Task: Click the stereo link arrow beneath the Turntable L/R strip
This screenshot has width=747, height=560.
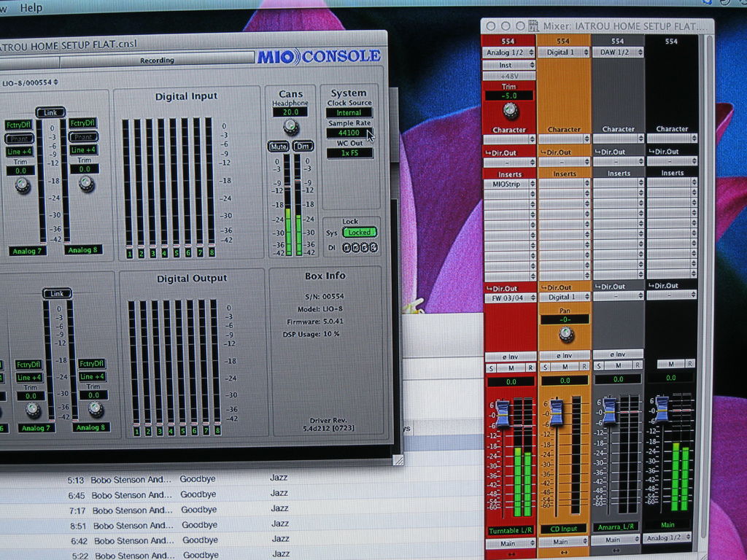Action: click(511, 555)
